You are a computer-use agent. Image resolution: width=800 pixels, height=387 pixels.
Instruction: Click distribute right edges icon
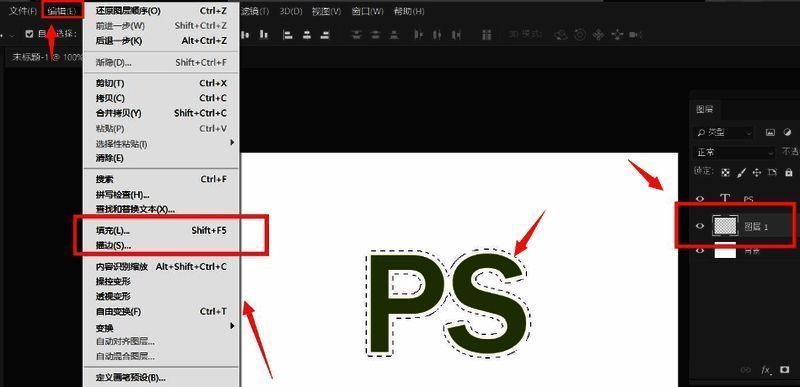coord(457,35)
